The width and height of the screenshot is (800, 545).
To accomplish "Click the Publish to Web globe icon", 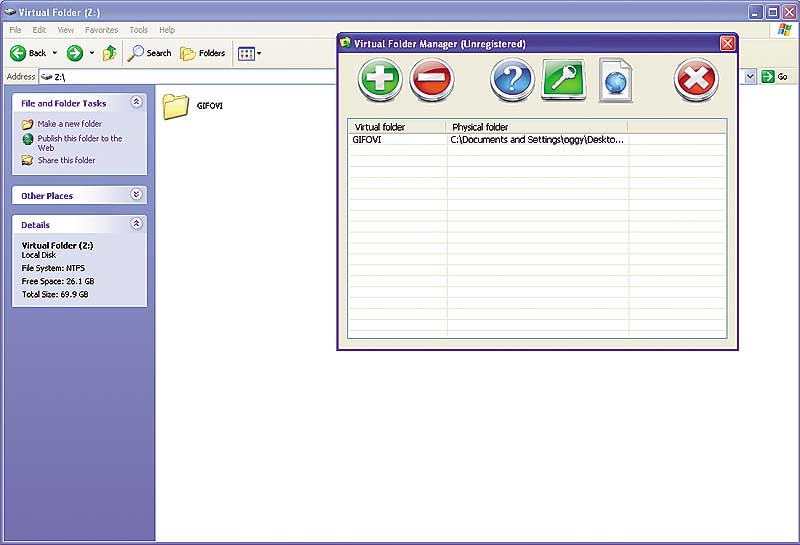I will coord(28,139).
